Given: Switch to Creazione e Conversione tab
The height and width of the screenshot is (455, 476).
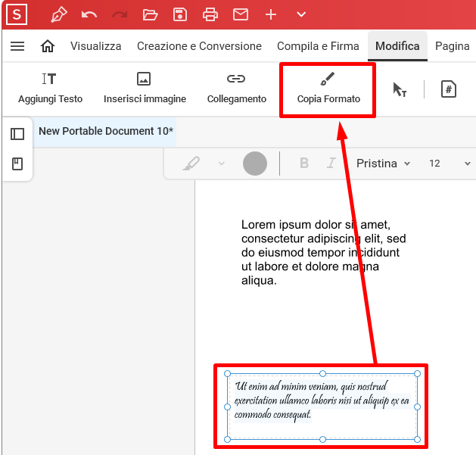Looking at the screenshot, I should click(199, 46).
